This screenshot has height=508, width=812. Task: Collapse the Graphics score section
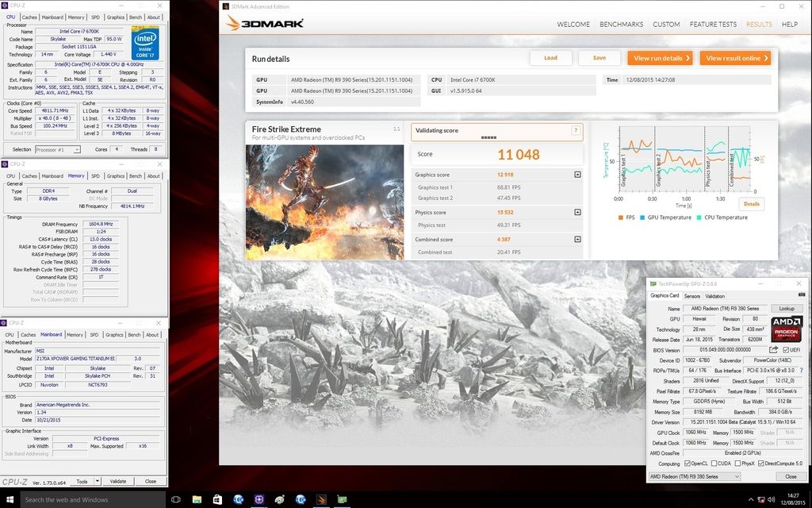click(577, 175)
